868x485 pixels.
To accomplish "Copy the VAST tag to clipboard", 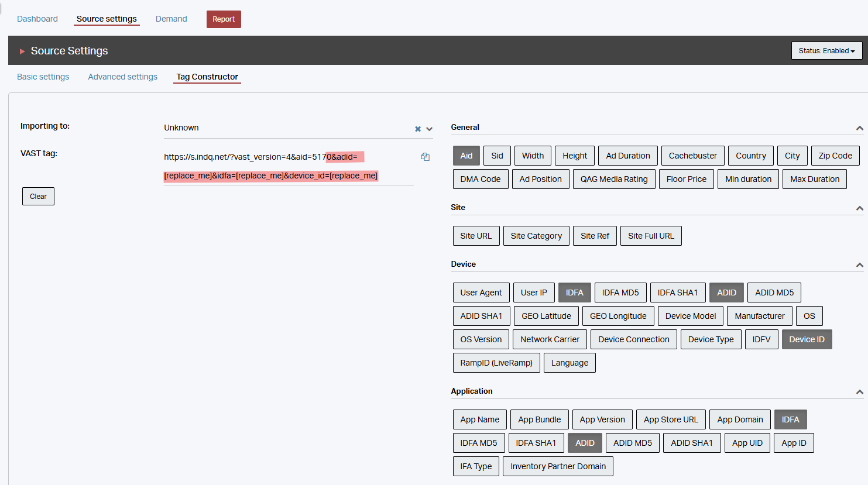I will click(425, 157).
